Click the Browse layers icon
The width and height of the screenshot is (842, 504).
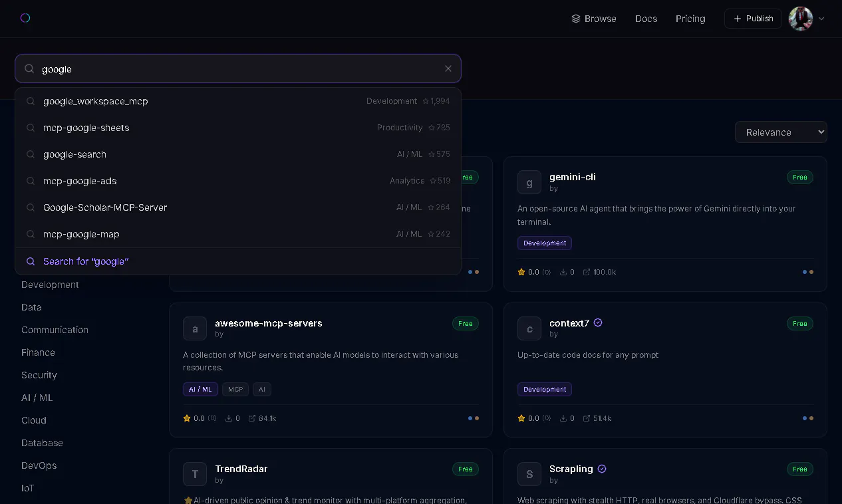(x=576, y=19)
